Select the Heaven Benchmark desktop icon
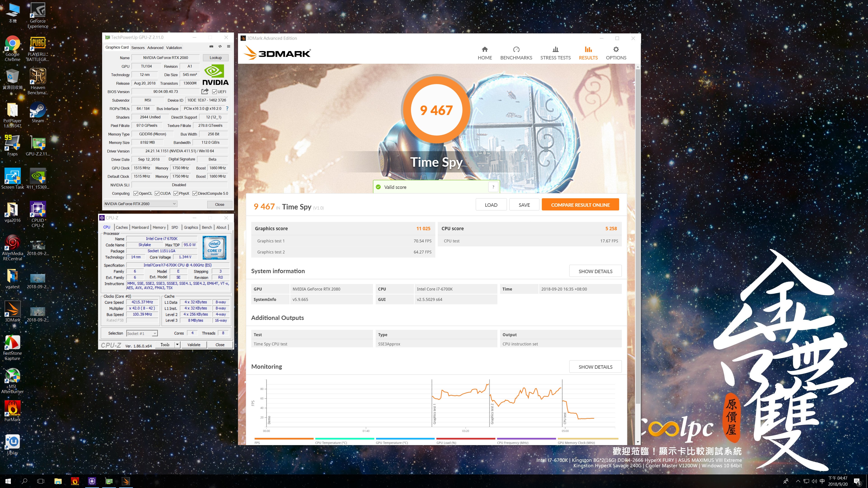The height and width of the screenshot is (488, 868). 38,81
